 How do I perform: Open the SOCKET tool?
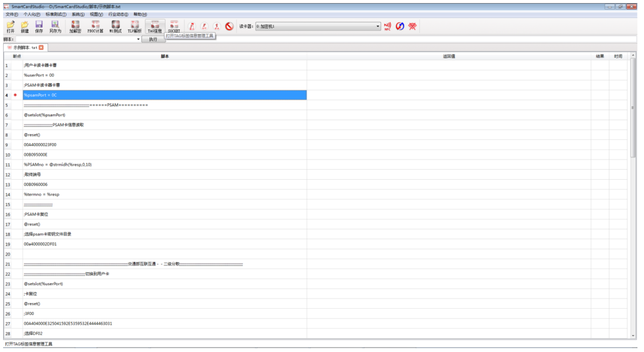(174, 26)
